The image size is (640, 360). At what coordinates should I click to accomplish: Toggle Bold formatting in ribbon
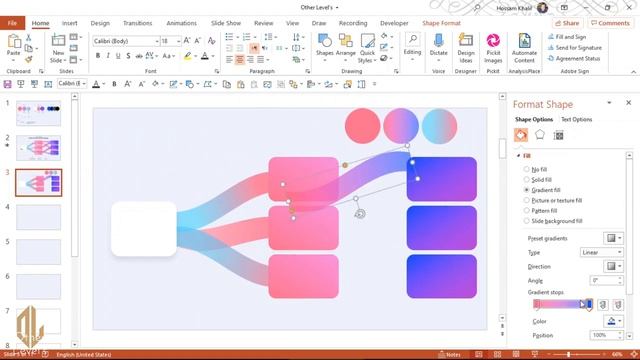tap(98, 56)
